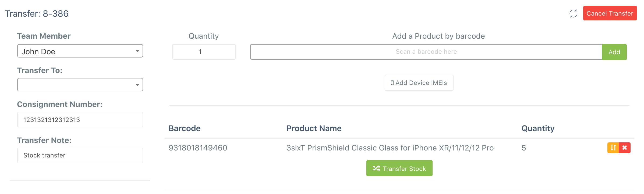Viewport: 644px width, 194px height.
Task: Remove the product with the red X icon
Action: point(625,148)
